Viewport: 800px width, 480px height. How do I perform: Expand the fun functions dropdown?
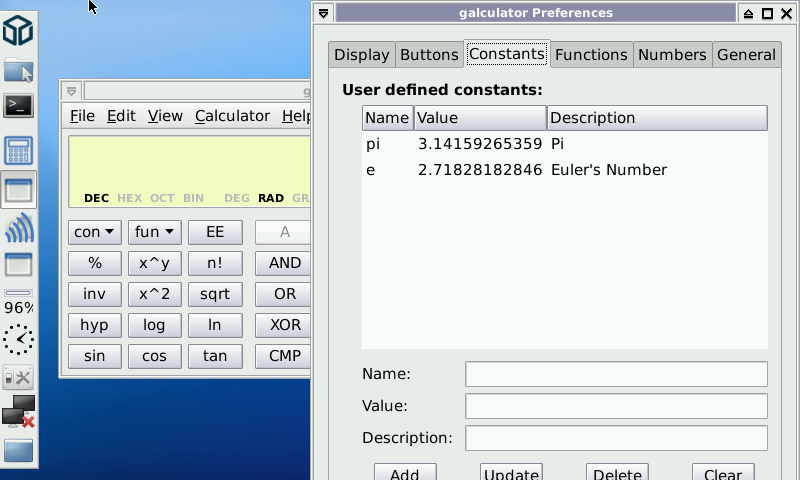click(155, 232)
